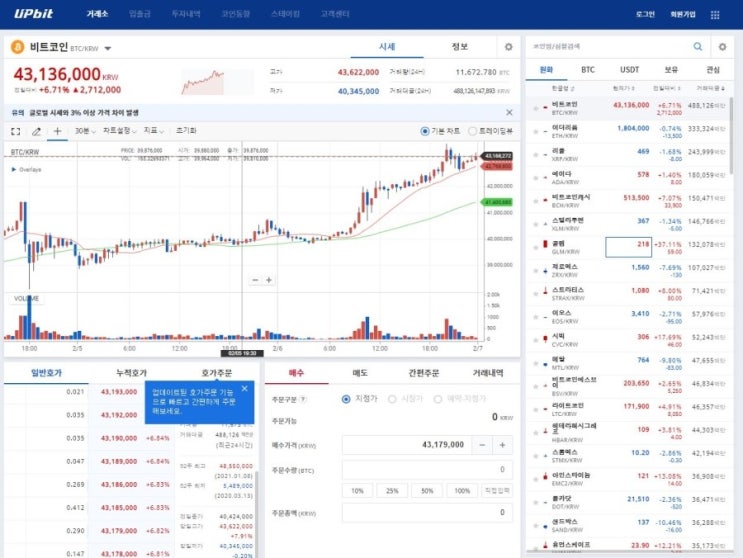Image resolution: width=743 pixels, height=558 pixels.
Task: Set order quantity to 50%
Action: click(x=427, y=491)
